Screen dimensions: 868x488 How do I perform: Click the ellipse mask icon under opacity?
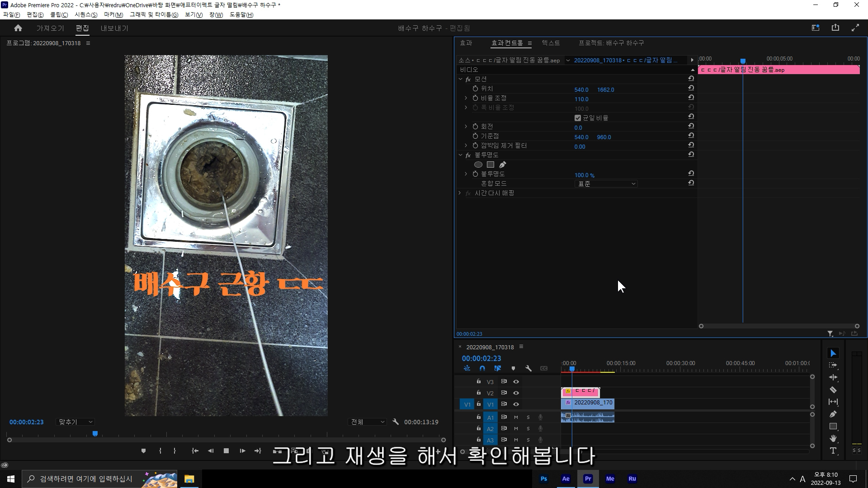click(478, 164)
